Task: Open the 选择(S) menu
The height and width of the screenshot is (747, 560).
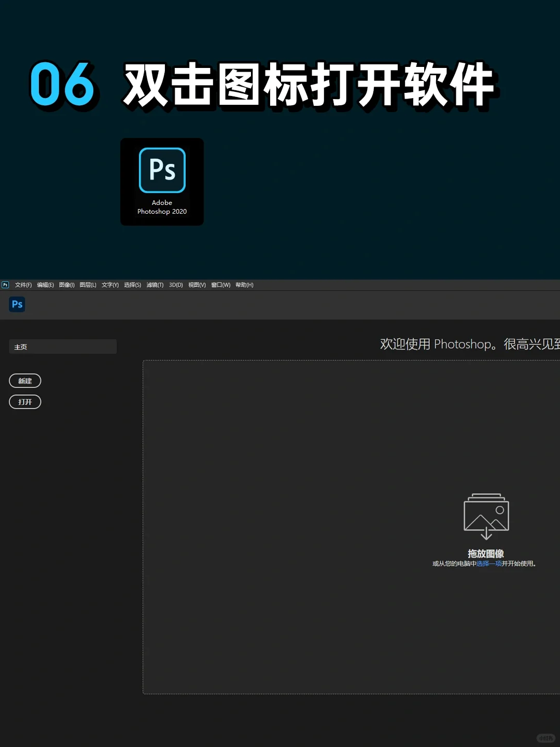Action: pyautogui.click(x=132, y=284)
